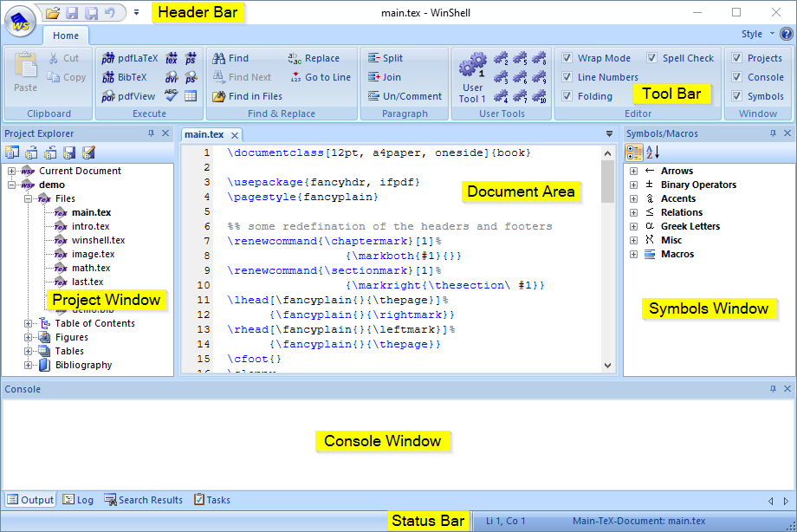Click the save project disk icon in Project Explorer
797x532 pixels.
69,152
